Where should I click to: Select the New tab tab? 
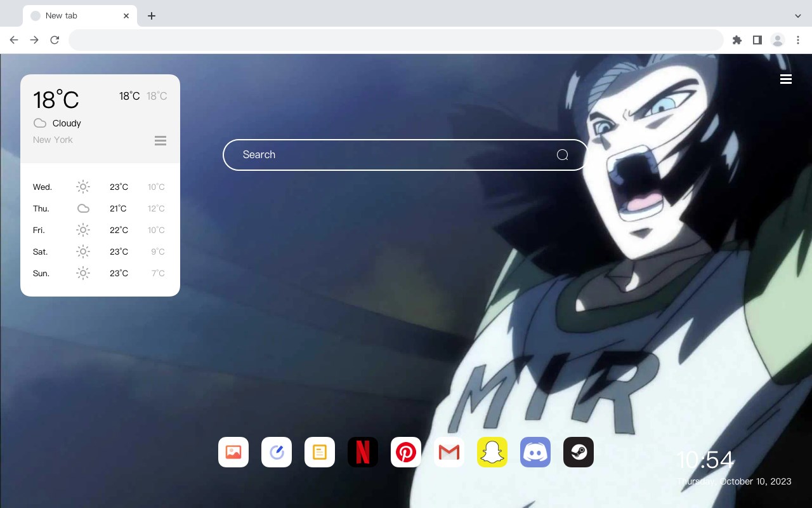tap(80, 16)
